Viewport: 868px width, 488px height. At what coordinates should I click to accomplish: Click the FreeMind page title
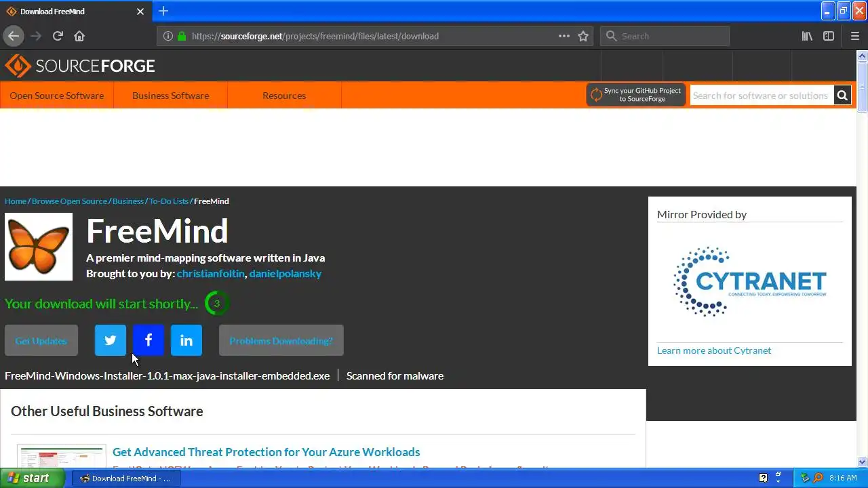(x=157, y=231)
